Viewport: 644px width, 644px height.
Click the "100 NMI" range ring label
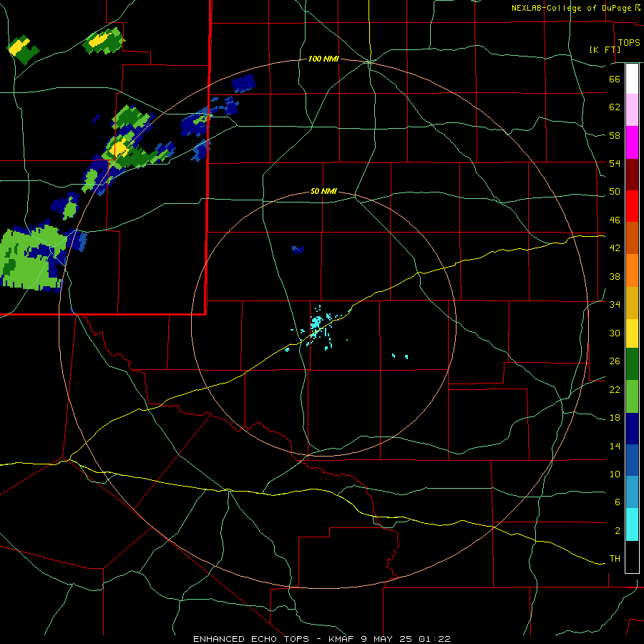(x=323, y=59)
